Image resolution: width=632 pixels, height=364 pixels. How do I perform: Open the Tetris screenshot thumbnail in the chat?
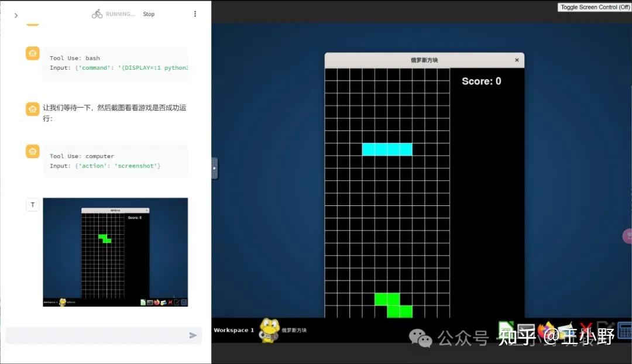(x=115, y=252)
